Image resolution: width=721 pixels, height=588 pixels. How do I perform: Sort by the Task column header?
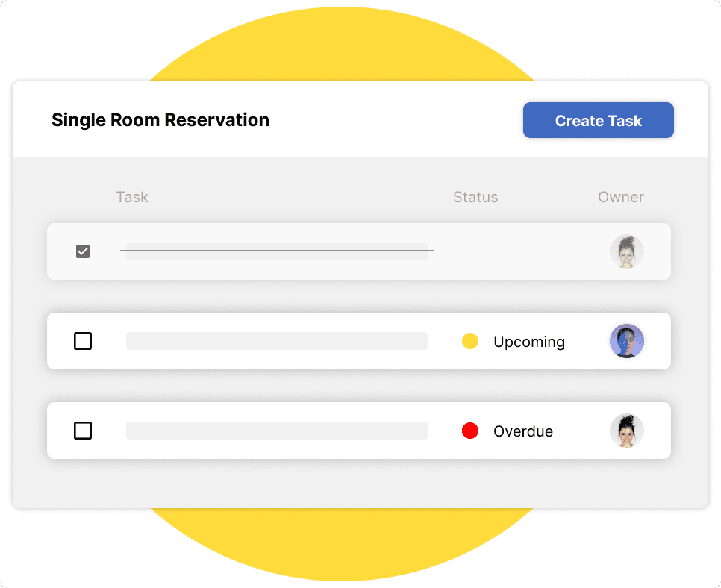click(x=132, y=197)
